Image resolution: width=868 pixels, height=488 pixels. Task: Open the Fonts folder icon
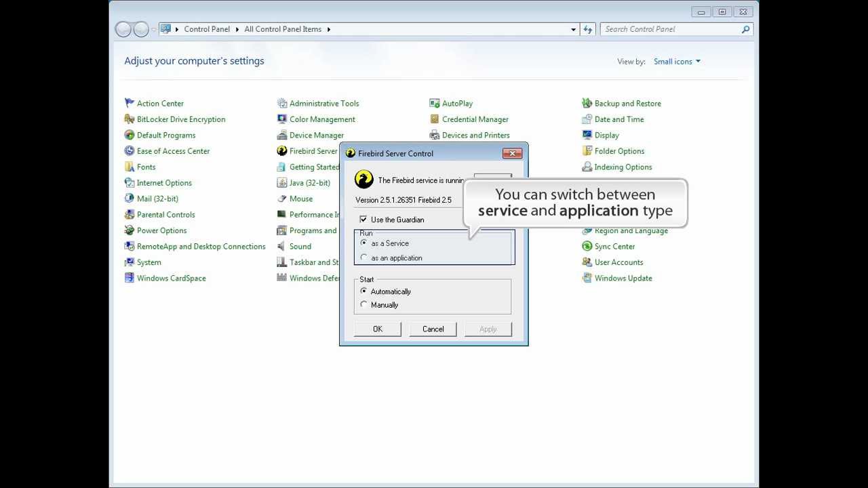click(x=130, y=167)
